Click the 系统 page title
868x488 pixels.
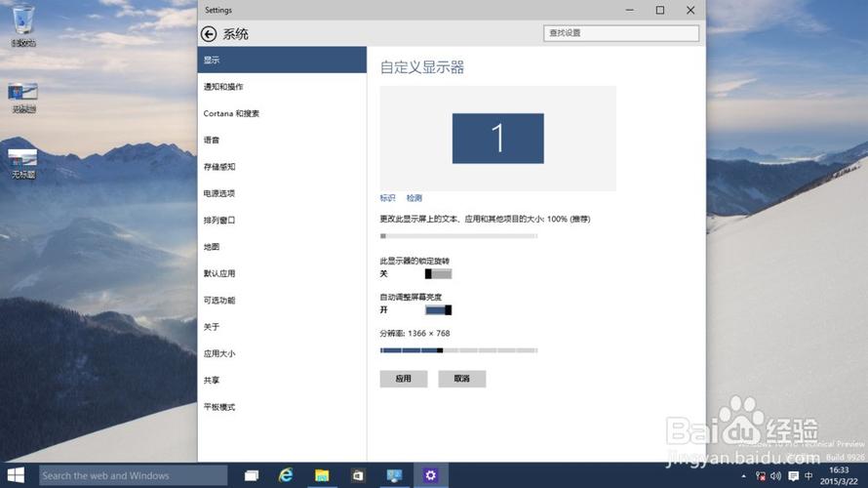235,34
